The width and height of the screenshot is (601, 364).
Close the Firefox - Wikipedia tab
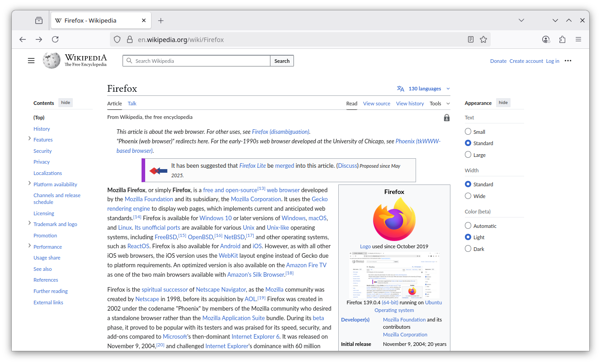click(144, 20)
